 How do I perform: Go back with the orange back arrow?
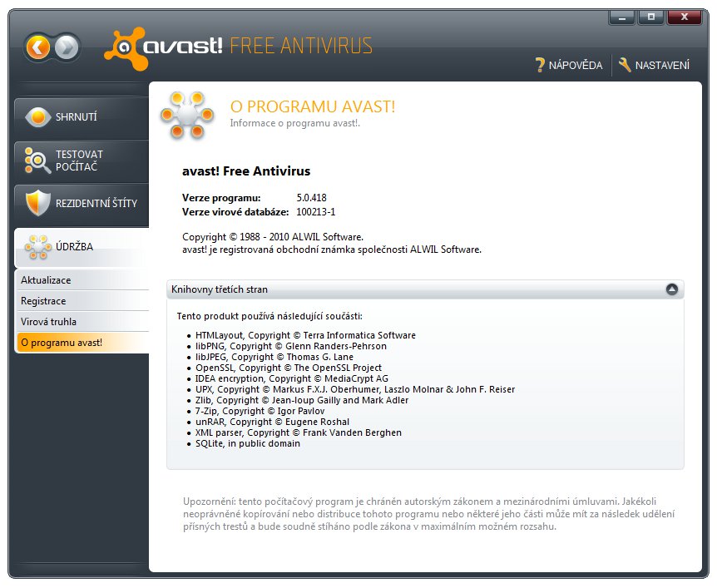coord(38,47)
